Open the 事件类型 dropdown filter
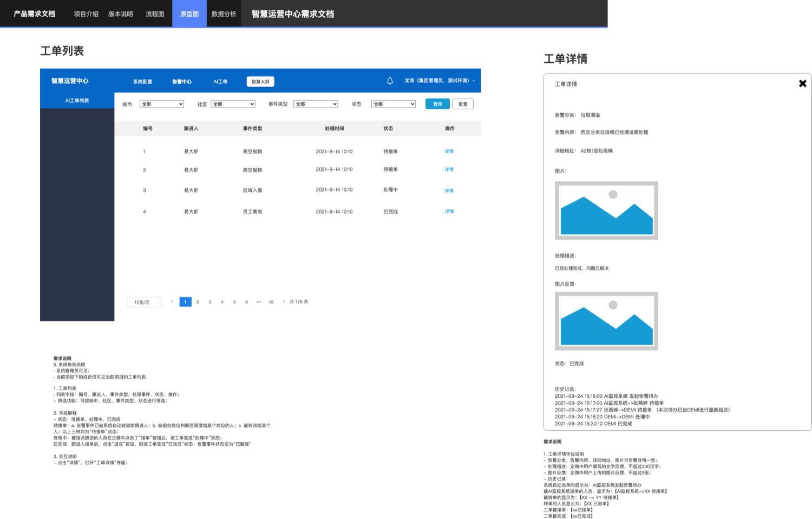 point(316,104)
